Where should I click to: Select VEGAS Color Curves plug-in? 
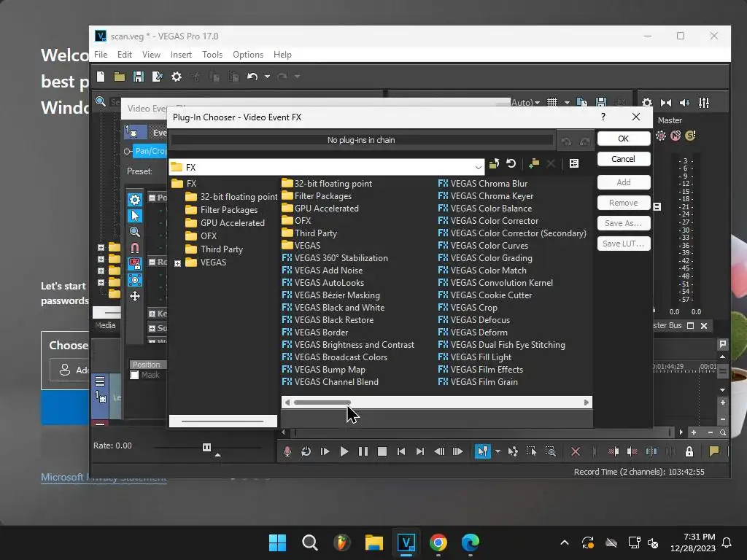pos(483,246)
